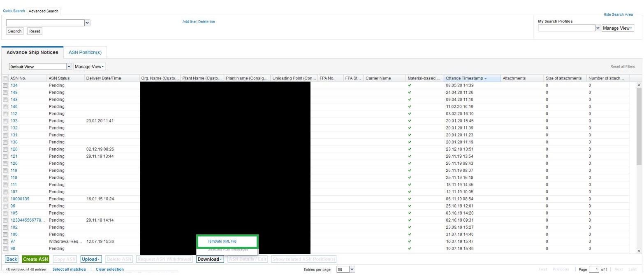Sort by the Delivery Date/Time column header
Viewport: 644px width, 276px height.
tap(112, 78)
